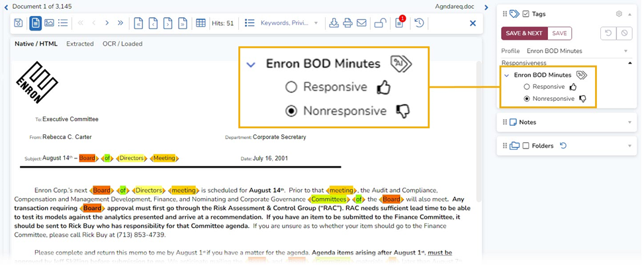Go to the previous page icon
This screenshot has width=644, height=265.
tap(153, 23)
